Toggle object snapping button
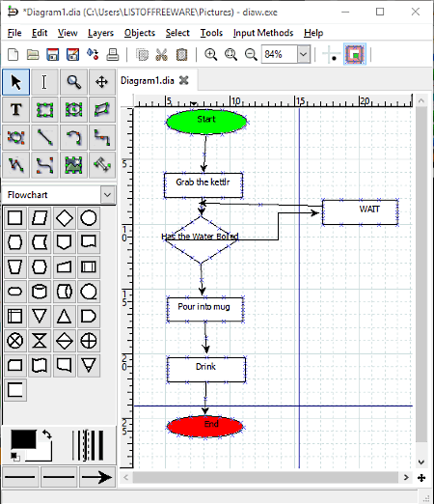Viewport: 434px width, 504px height. pyautogui.click(x=355, y=54)
